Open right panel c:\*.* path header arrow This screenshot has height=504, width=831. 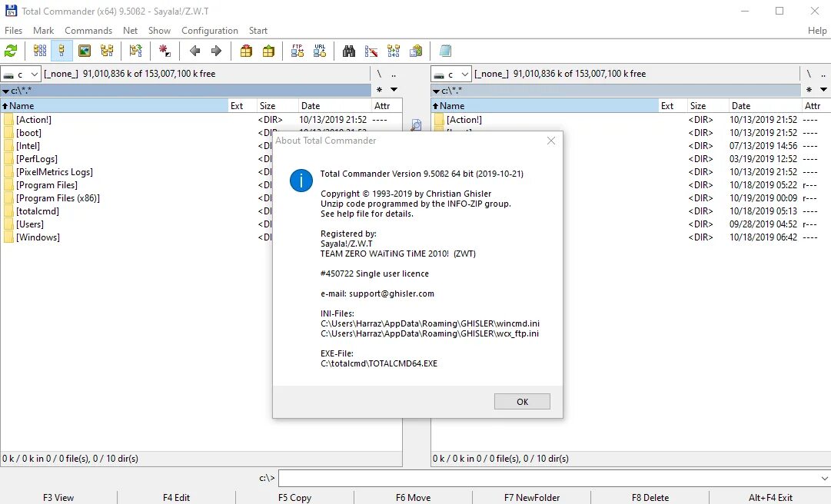tap(436, 91)
